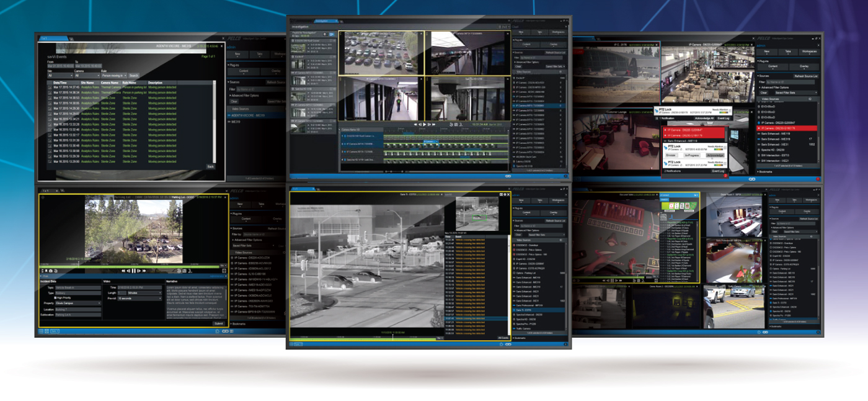868x401 pixels.
Task: Close the Parking Lot video cell
Action: [225, 197]
